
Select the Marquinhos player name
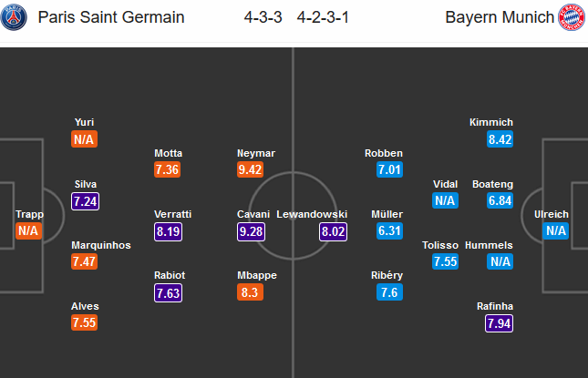point(101,245)
